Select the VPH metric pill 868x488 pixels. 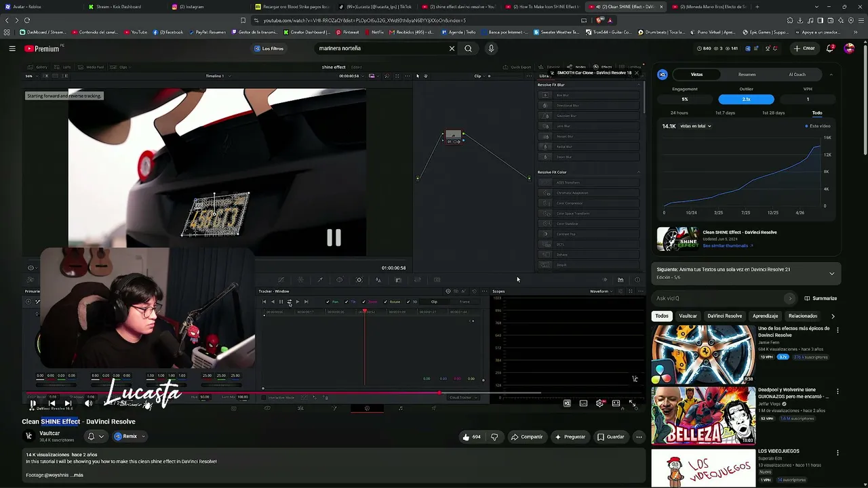808,100
